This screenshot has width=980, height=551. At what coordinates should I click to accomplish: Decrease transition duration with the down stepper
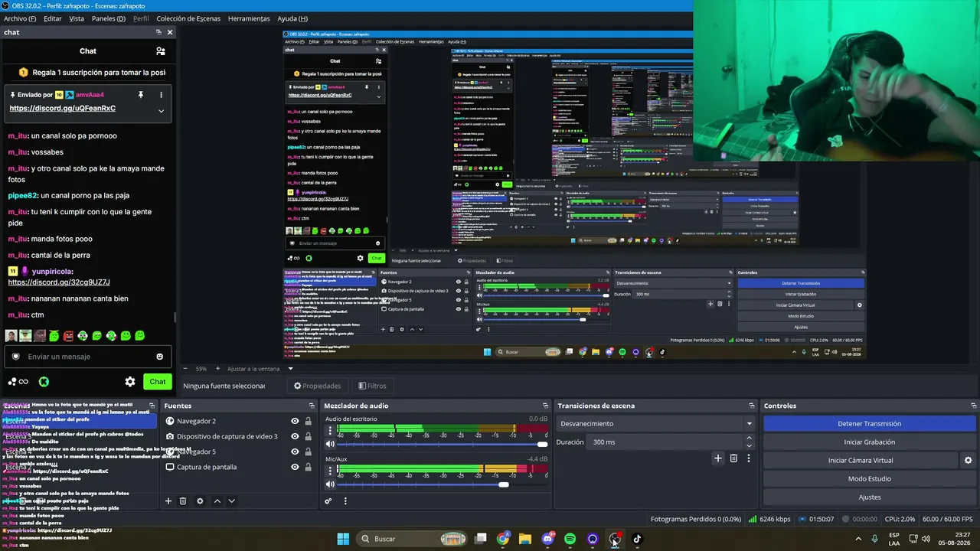(x=749, y=445)
